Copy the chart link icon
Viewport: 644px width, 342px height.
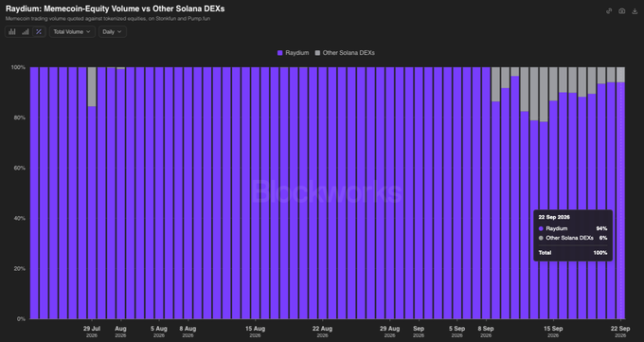pyautogui.click(x=609, y=11)
